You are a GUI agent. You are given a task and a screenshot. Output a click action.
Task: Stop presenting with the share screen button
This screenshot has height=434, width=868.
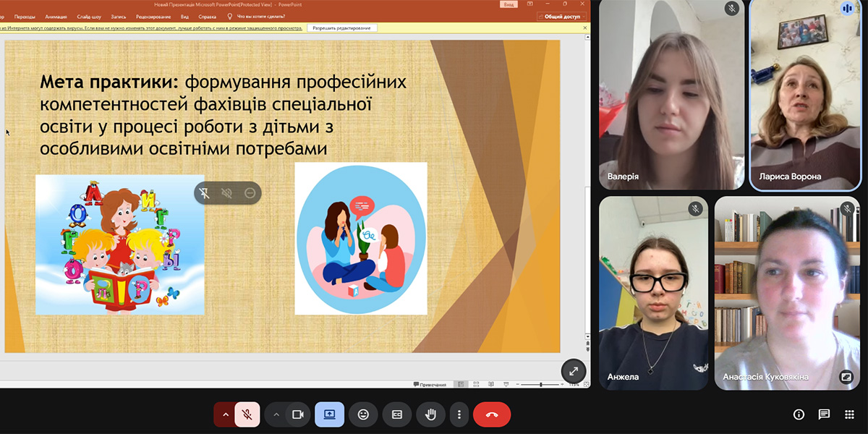click(x=329, y=414)
